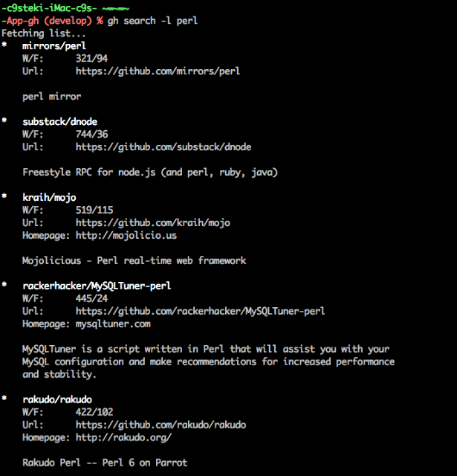Image resolution: width=457 pixels, height=476 pixels.
Task: Click the 'Rakudo Perl -- Perl 6 on Parrot' description
Action: pyautogui.click(x=105, y=463)
